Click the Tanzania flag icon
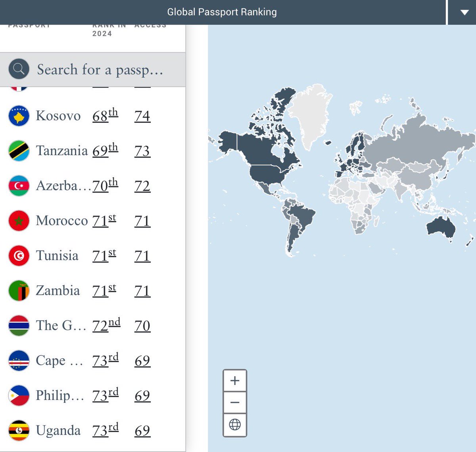The height and width of the screenshot is (452, 476). (x=19, y=151)
